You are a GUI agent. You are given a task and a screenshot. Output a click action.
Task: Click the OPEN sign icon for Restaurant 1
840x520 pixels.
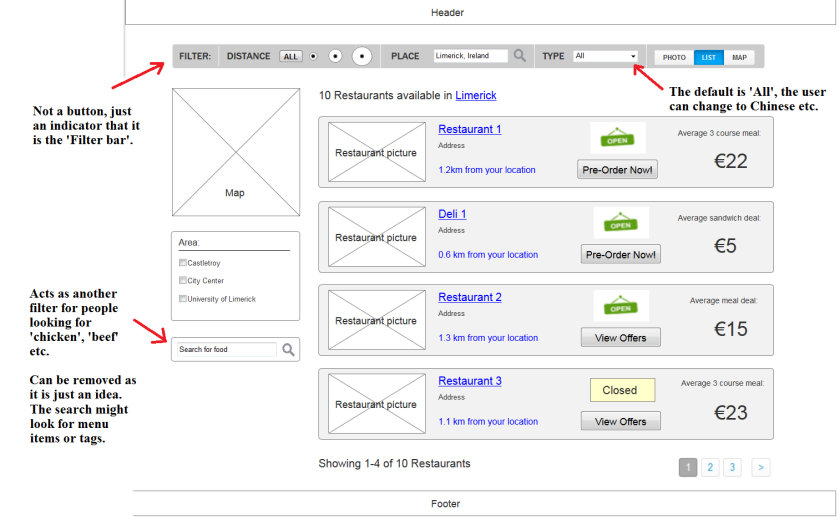(617, 138)
